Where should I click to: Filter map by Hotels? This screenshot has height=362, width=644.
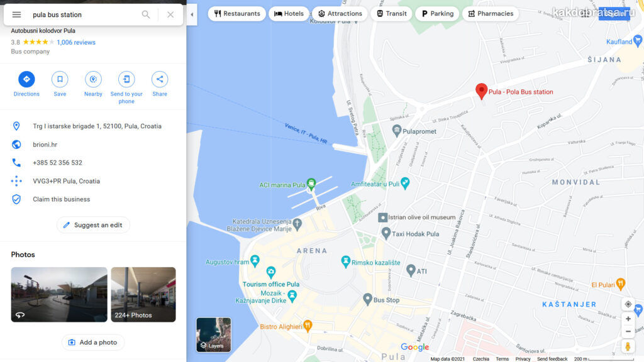(289, 14)
